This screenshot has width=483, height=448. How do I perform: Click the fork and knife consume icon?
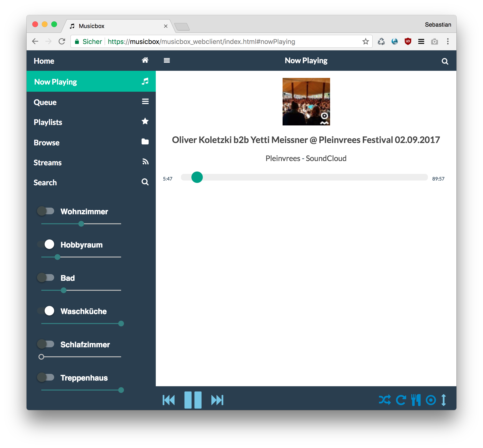tap(416, 400)
